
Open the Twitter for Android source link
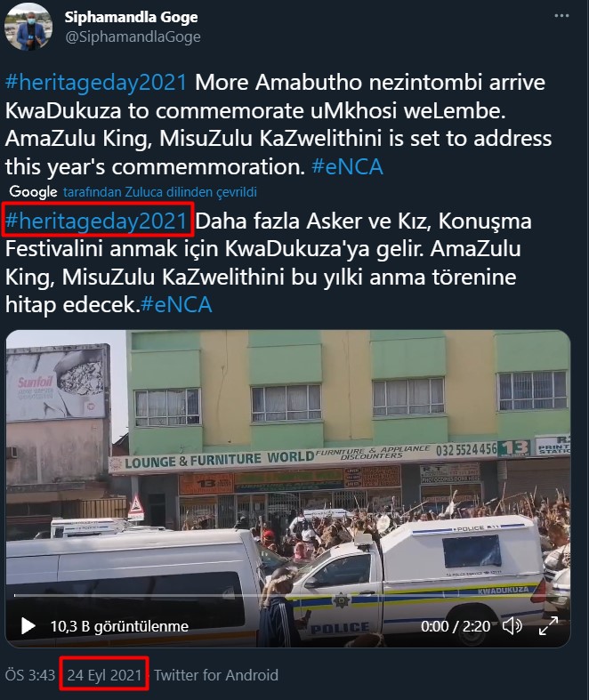(x=216, y=675)
